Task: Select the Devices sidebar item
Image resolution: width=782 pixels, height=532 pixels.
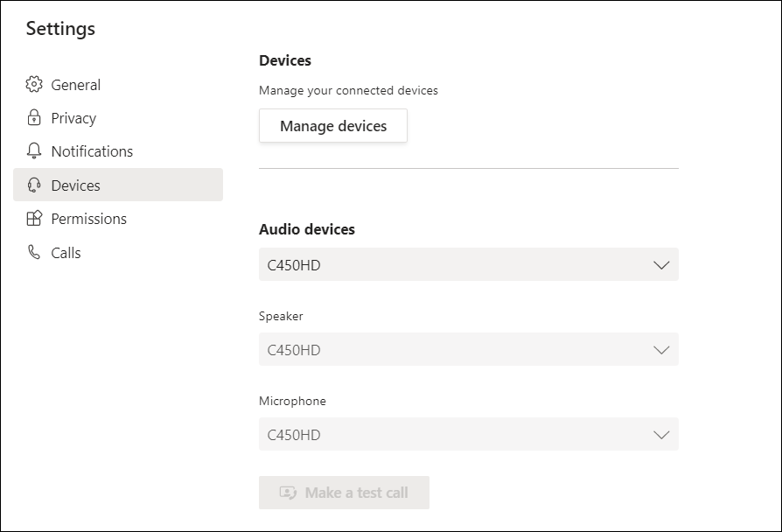Action: click(x=118, y=185)
